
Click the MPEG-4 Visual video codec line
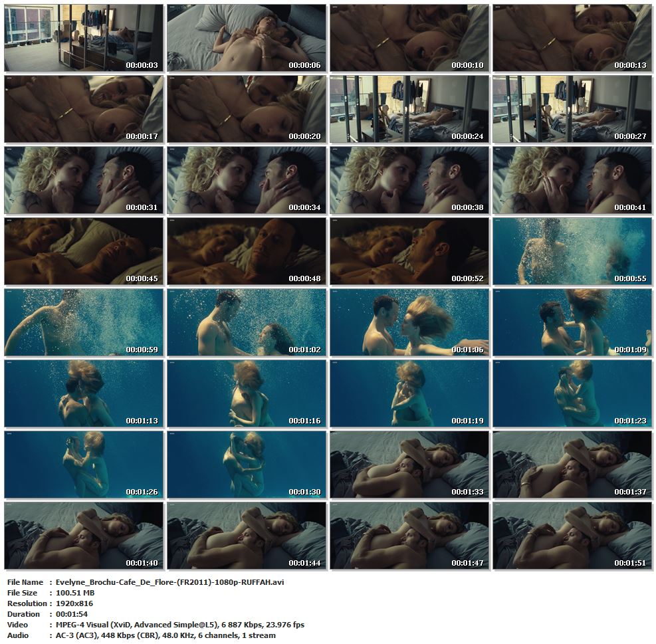(x=180, y=625)
